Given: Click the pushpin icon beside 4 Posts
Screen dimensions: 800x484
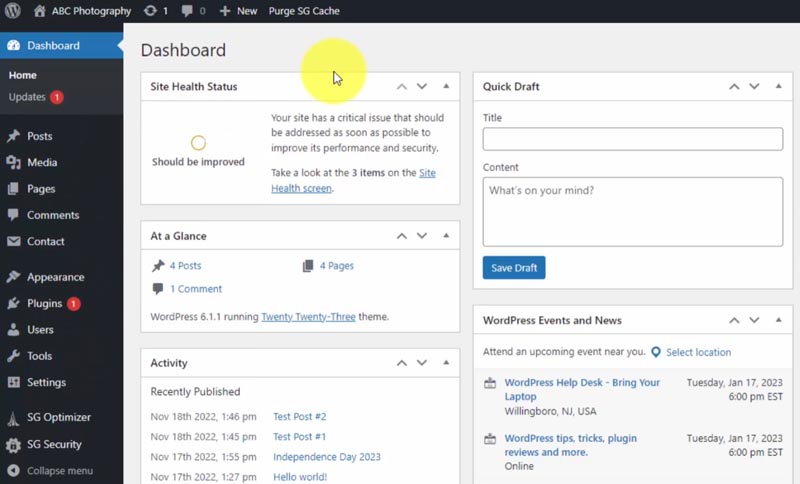Looking at the screenshot, I should pos(158,266).
